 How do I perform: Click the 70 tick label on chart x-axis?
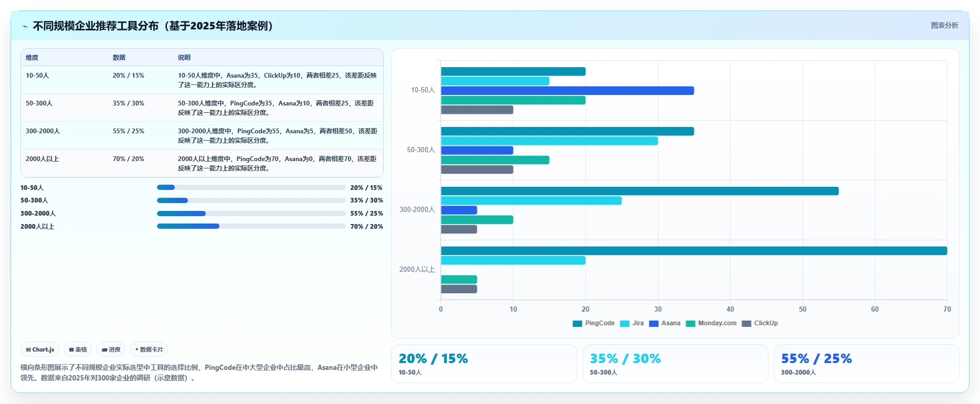point(947,310)
